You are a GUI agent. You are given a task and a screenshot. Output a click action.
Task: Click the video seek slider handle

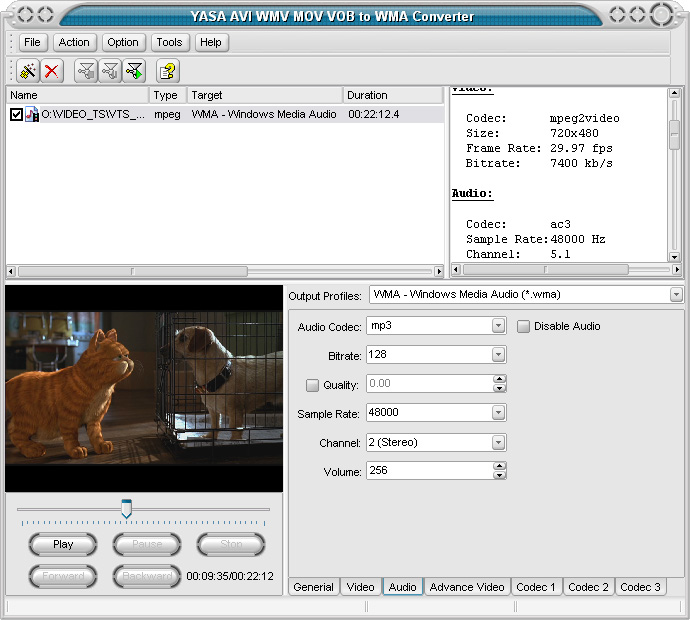[126, 509]
